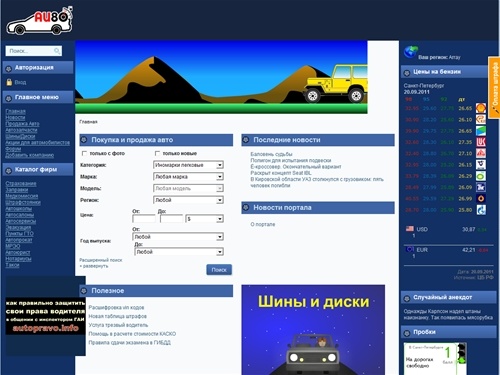Enable the только новые checkbox
The image size is (500, 375).
(157, 153)
